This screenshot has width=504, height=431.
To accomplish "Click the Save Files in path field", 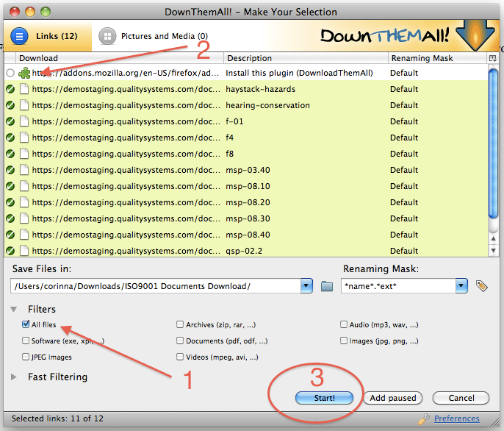I will pos(156,286).
